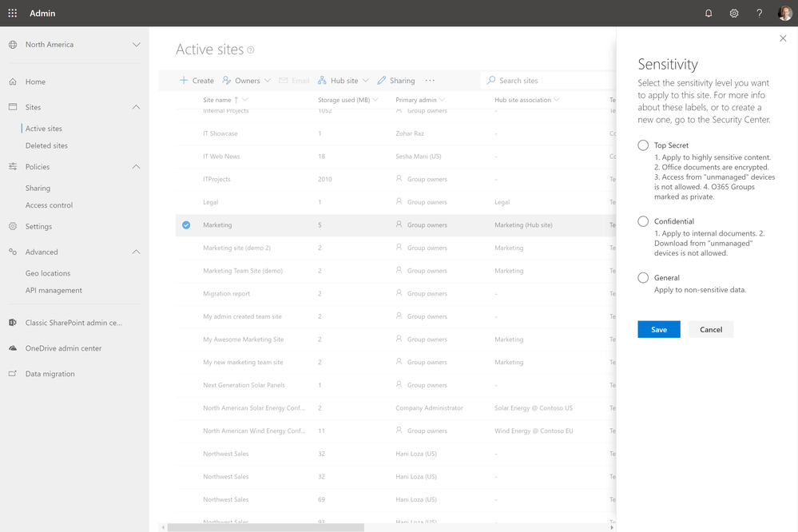This screenshot has width=798, height=532.
Task: Expand the North America geo dropdown
Action: [x=136, y=45]
